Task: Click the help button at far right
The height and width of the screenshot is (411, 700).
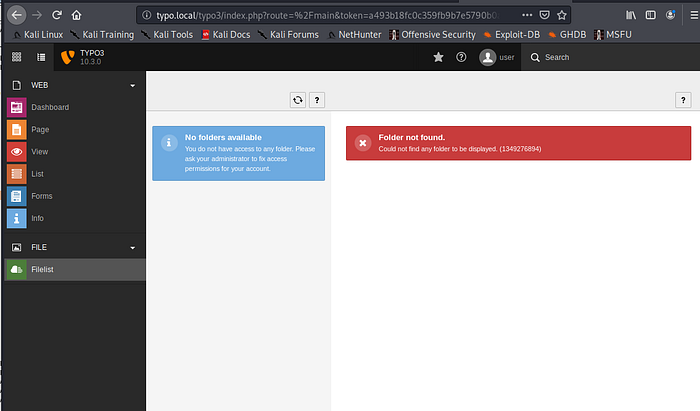Action: 683,100
